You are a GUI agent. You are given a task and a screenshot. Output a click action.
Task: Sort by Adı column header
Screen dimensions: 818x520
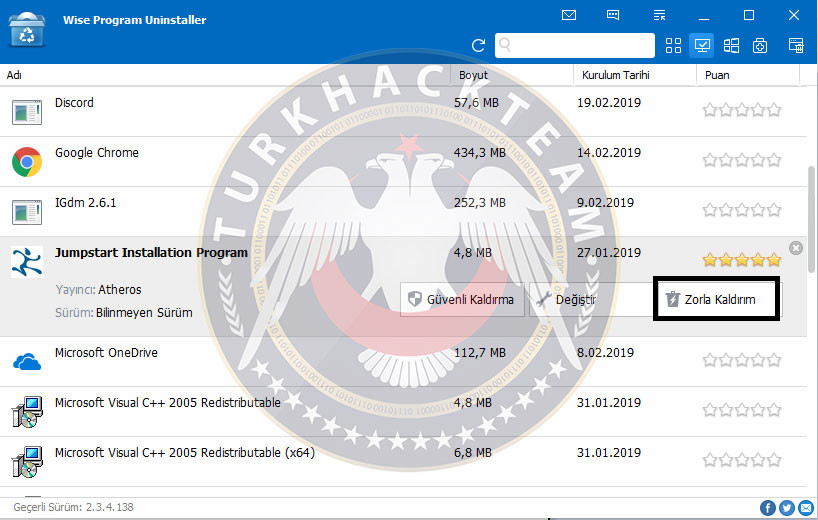click(x=14, y=75)
